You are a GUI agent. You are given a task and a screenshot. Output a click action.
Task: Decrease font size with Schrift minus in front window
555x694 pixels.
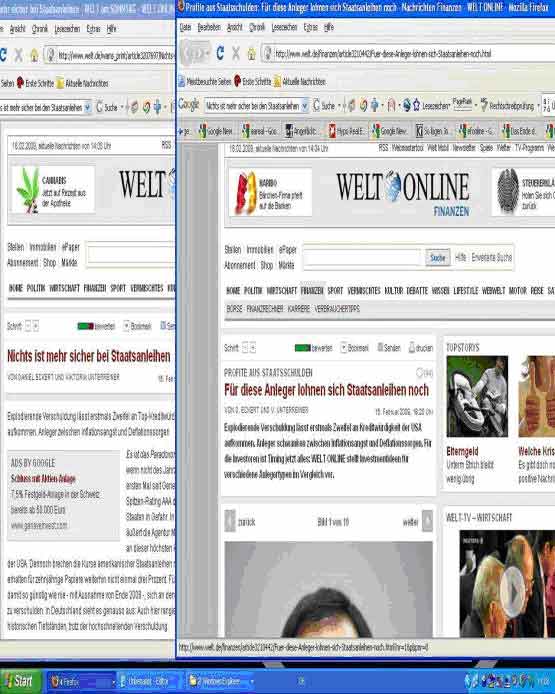pyautogui.click(x=245, y=348)
